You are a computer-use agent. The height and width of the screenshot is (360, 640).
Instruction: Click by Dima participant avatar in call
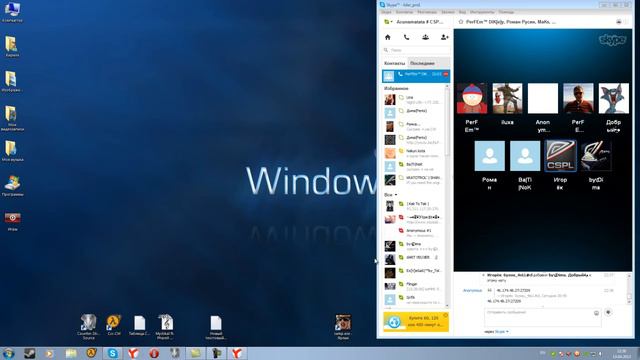point(596,156)
